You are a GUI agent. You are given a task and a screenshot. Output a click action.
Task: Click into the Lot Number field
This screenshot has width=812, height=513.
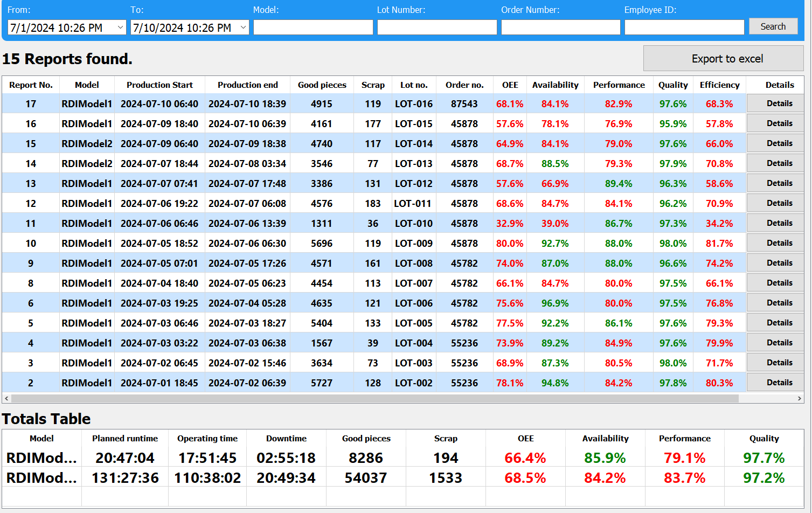point(436,27)
